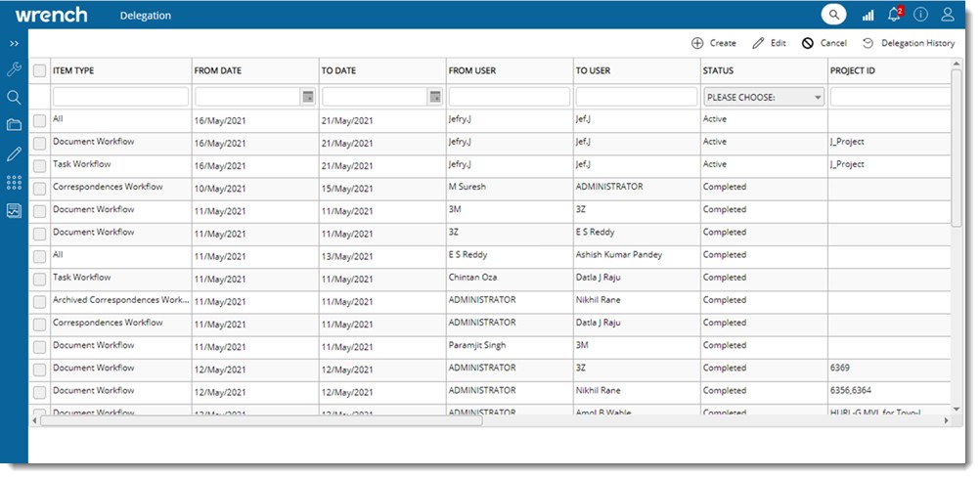Open the To Date calendar picker
The height and width of the screenshot is (478, 980).
435,97
